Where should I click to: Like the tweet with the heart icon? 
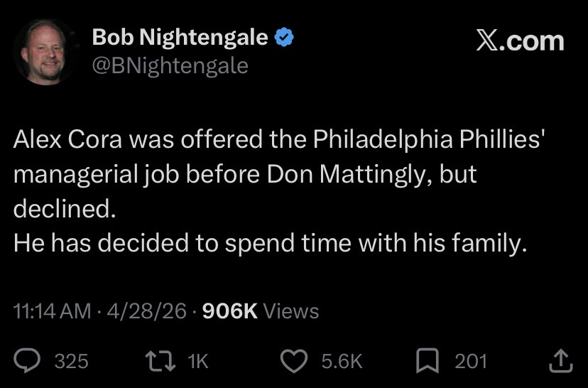pos(295,361)
